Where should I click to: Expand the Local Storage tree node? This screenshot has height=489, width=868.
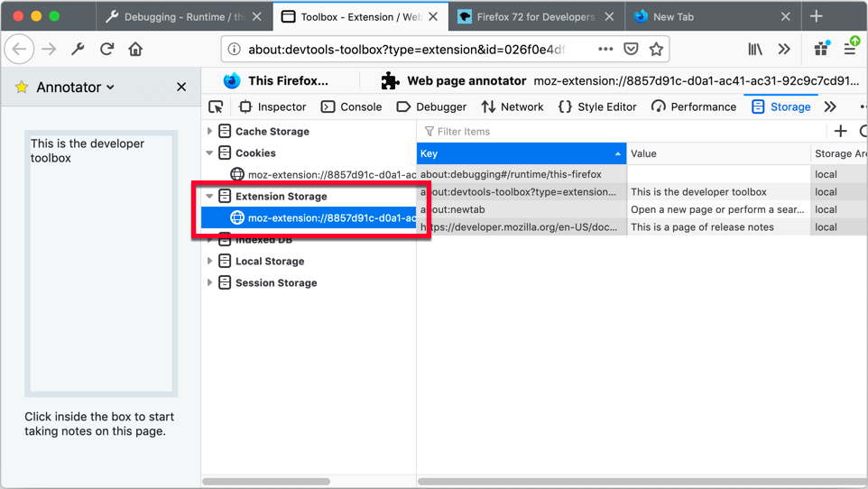tap(210, 261)
